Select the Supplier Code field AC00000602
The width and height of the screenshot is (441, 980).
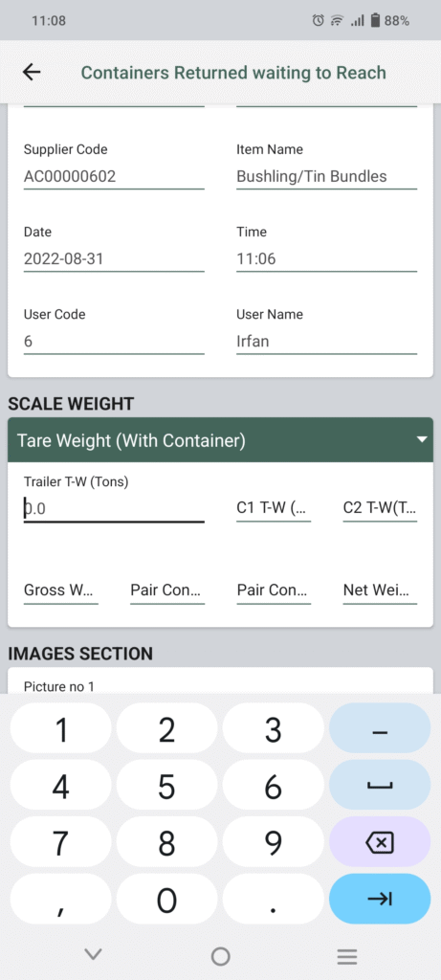pyautogui.click(x=114, y=177)
